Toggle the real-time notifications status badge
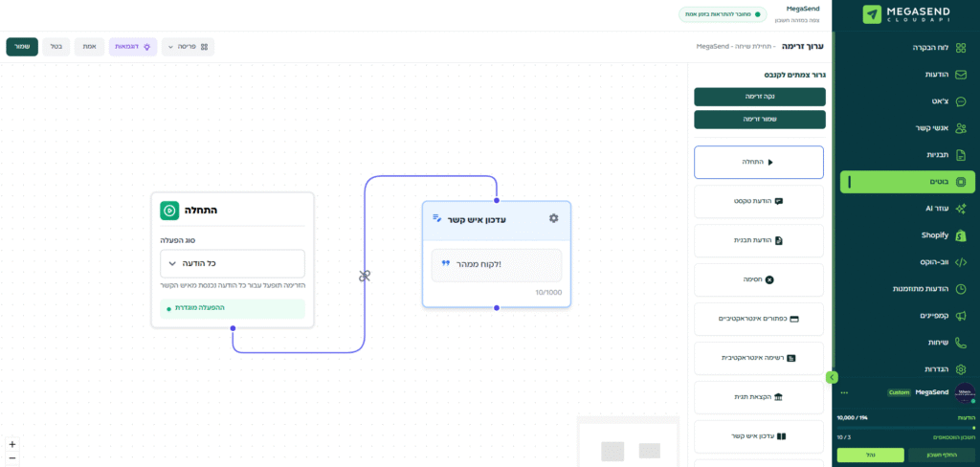980x467 pixels. 723,14
